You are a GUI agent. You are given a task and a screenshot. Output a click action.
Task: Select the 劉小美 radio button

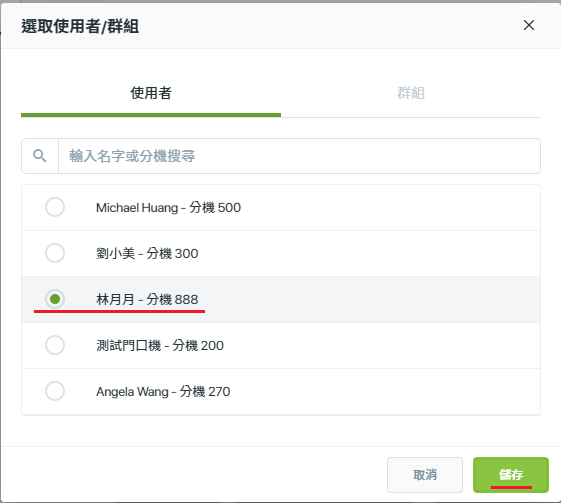coord(55,253)
